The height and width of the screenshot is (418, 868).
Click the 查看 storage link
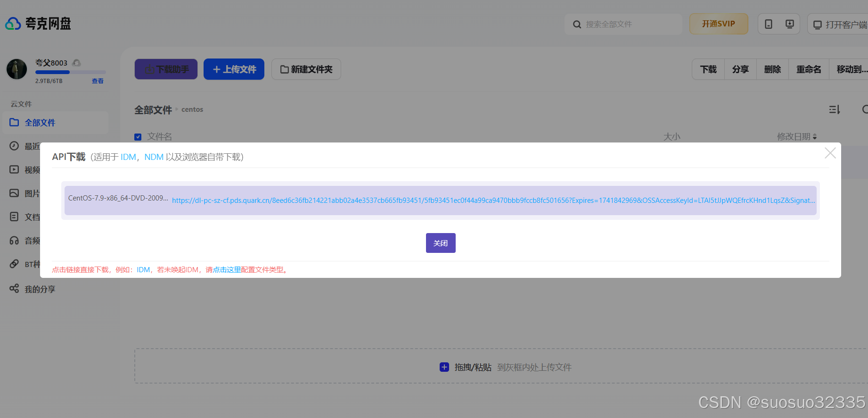tap(98, 81)
